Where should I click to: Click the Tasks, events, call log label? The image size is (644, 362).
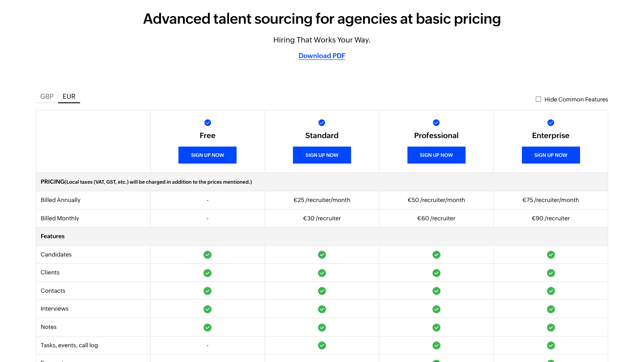(69, 345)
